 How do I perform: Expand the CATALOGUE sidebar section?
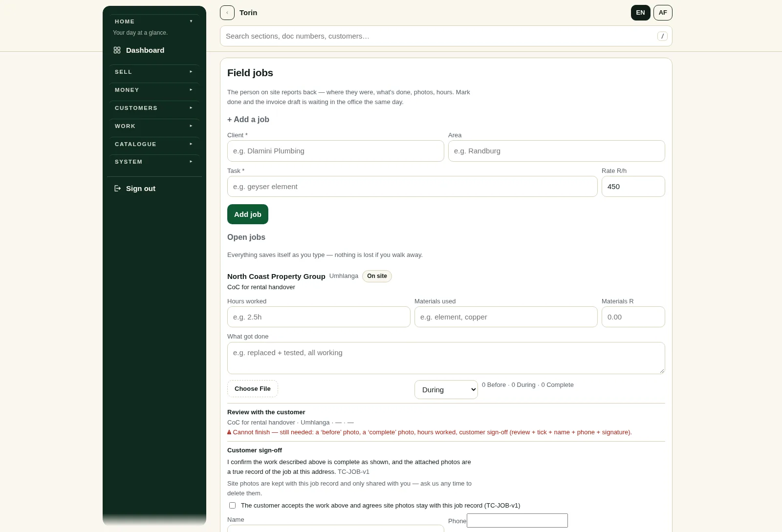(154, 144)
